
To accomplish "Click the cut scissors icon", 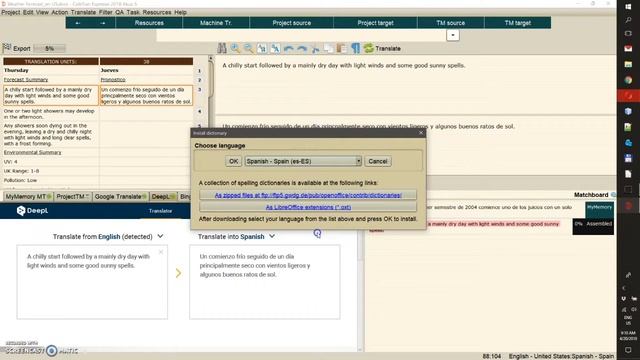I will tap(315, 49).
